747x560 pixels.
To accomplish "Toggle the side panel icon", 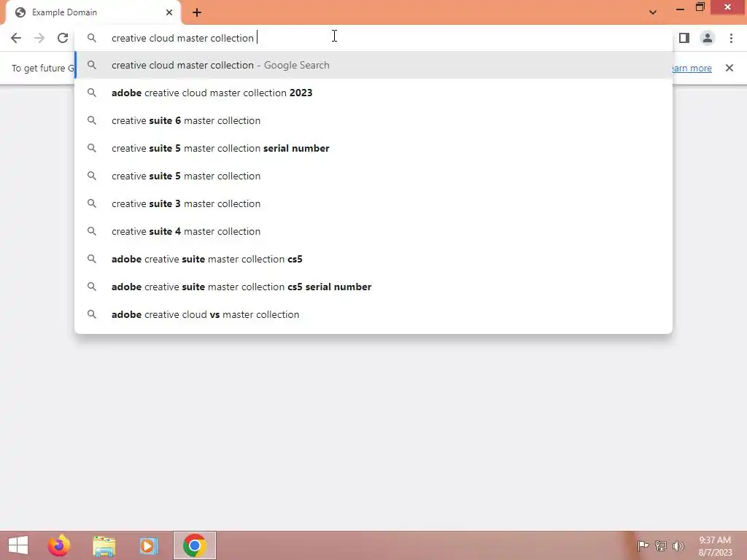I will 684,38.
